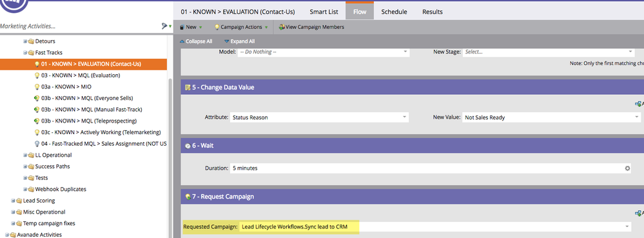Open View Campaign Members
The width and height of the screenshot is (644, 238).
(x=311, y=27)
